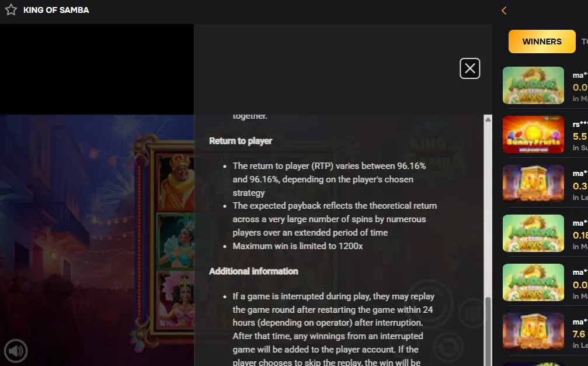This screenshot has width=588, height=366.
Task: Click the pink dancer symbol on the reel
Action: [x=176, y=301]
